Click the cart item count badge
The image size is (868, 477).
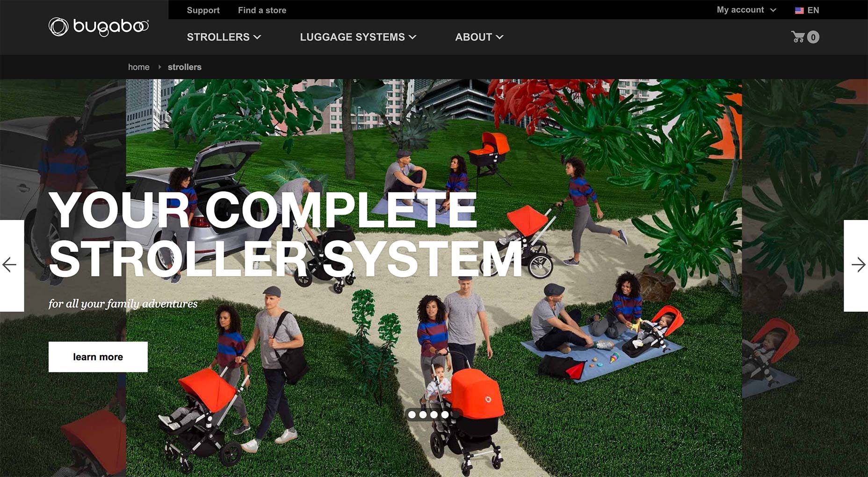(x=813, y=37)
